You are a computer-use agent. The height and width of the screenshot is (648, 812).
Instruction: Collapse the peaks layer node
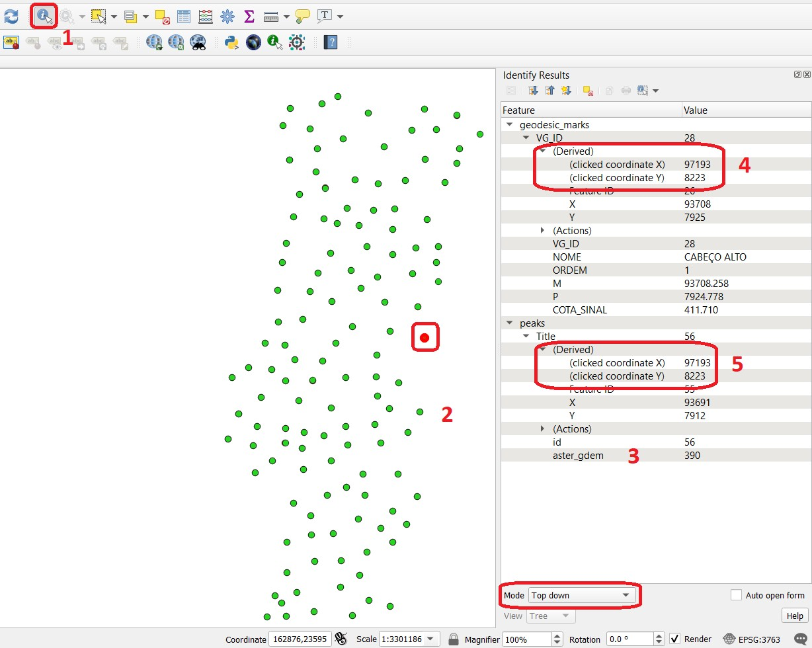click(509, 323)
